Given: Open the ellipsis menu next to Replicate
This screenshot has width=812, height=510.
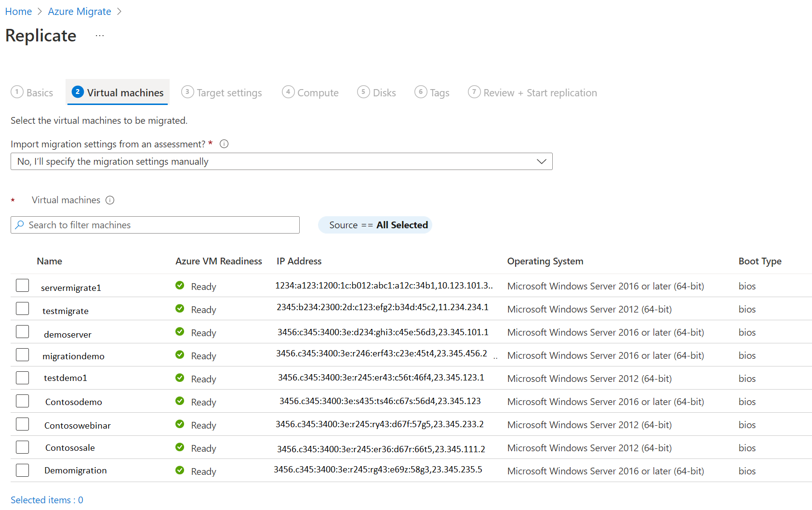Looking at the screenshot, I should point(100,36).
